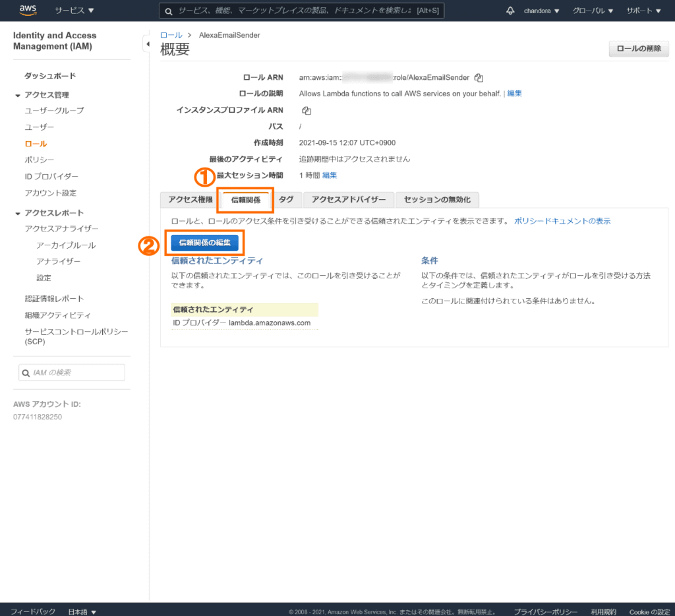Open ユーザー in the sidebar
Screen dimensions: 675x616
[39, 127]
